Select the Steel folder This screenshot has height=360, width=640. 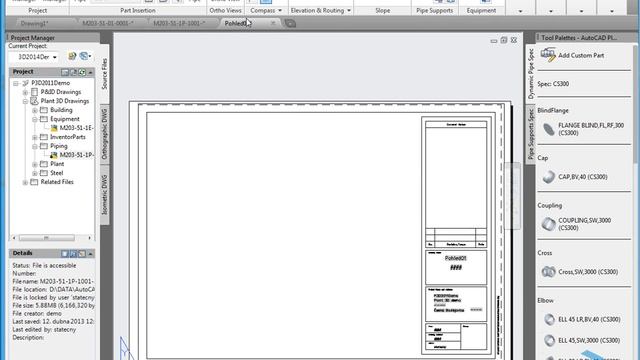pos(52,173)
